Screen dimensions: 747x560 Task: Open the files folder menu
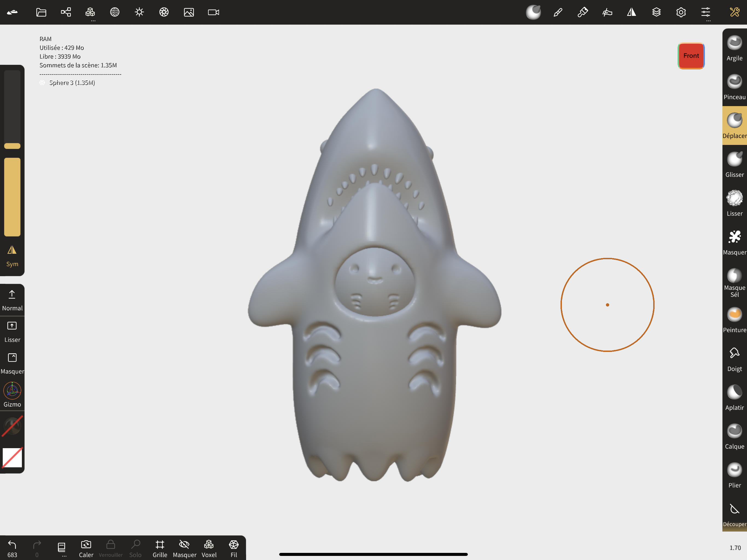click(41, 13)
